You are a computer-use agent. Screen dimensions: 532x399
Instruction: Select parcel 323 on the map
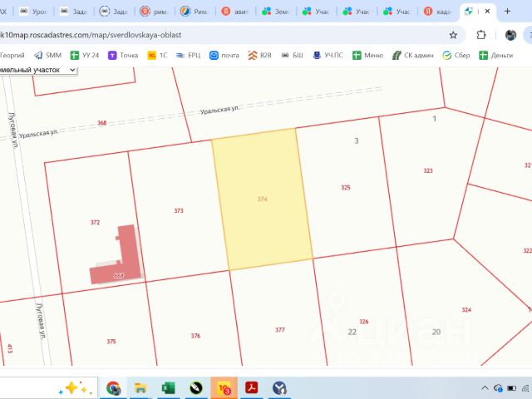[428, 170]
